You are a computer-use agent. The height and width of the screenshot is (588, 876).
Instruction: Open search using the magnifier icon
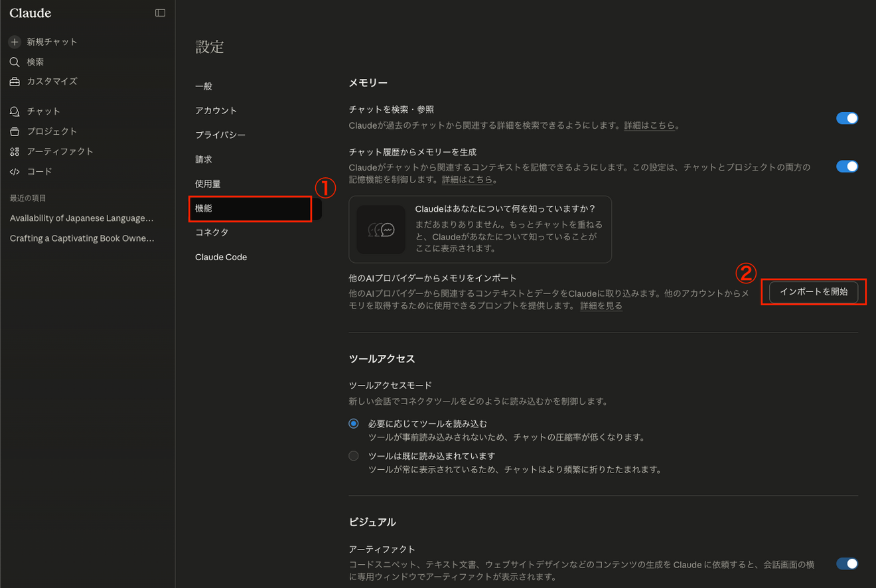(x=14, y=61)
